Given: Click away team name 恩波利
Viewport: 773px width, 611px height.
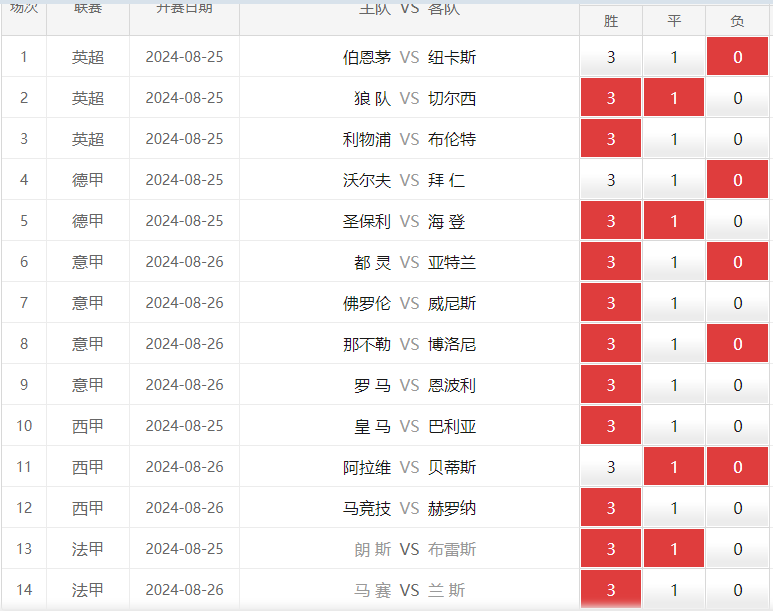Looking at the screenshot, I should click(x=452, y=385).
